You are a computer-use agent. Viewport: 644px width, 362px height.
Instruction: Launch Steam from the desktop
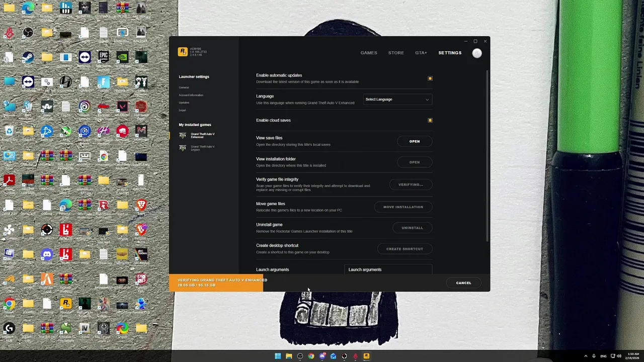pos(28,59)
